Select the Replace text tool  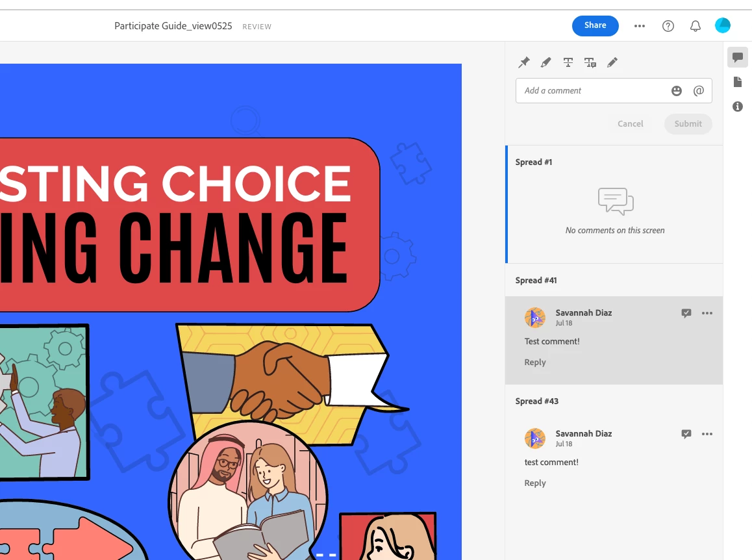point(590,62)
